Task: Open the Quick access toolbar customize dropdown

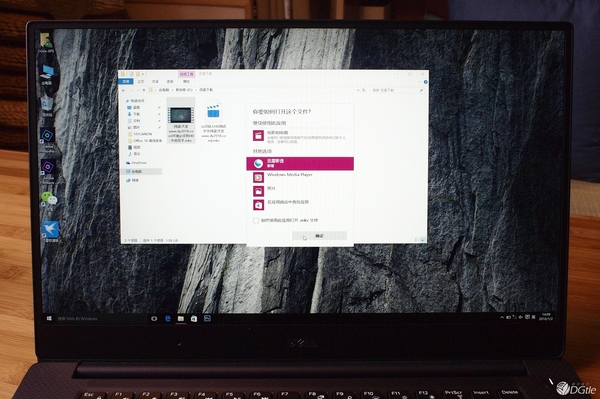Action: pos(143,74)
